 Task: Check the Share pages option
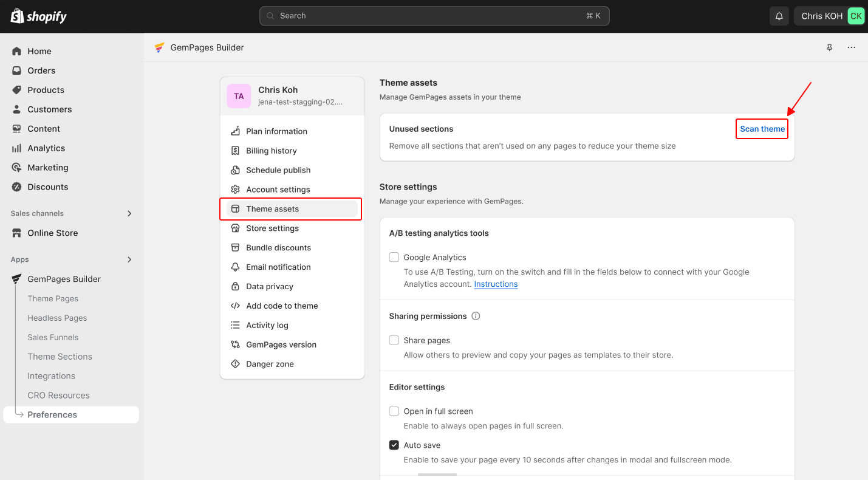(x=394, y=340)
